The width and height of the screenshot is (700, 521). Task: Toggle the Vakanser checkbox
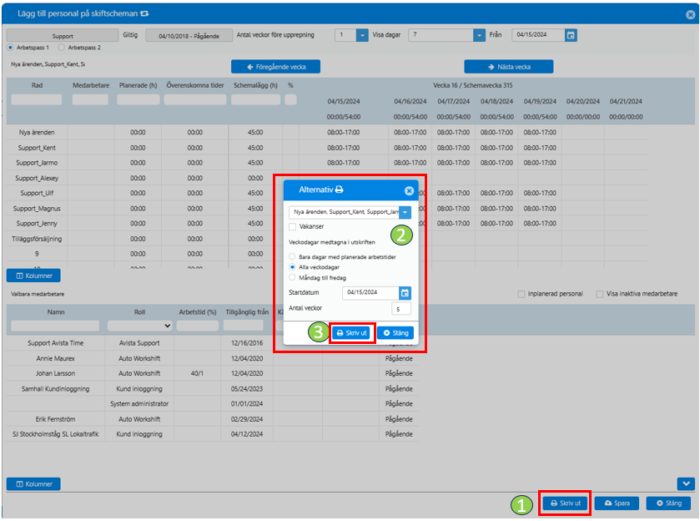(292, 227)
